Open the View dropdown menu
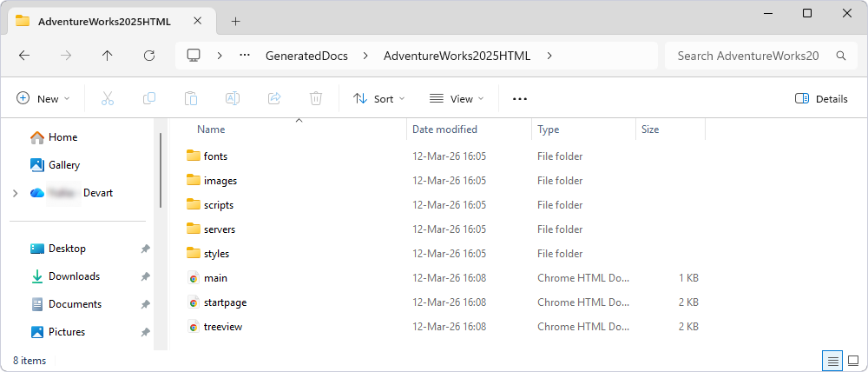This screenshot has height=372, width=868. (457, 99)
